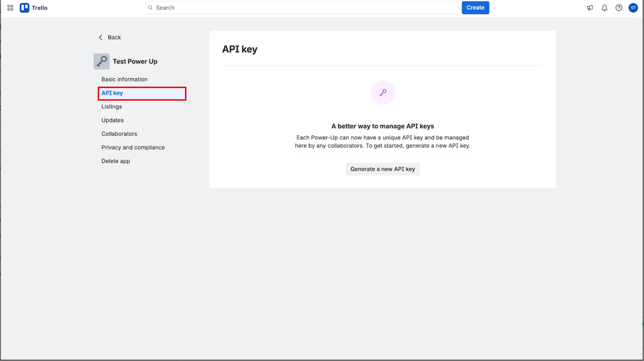
Task: Go to the Listings section
Action: [111, 107]
